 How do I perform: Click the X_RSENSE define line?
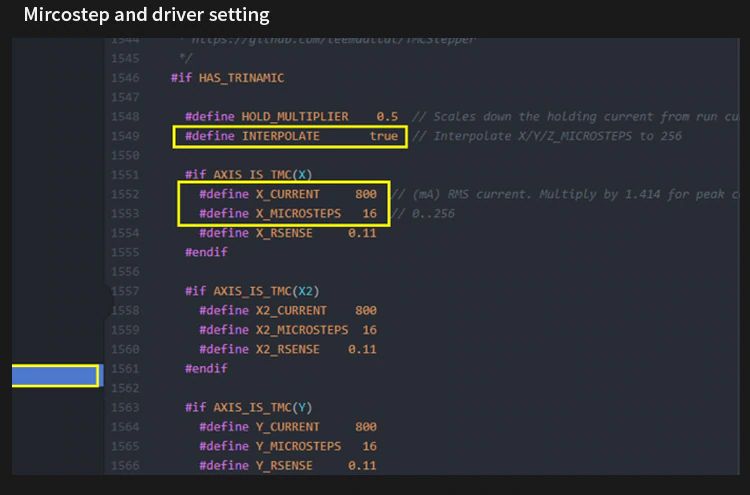pos(288,233)
